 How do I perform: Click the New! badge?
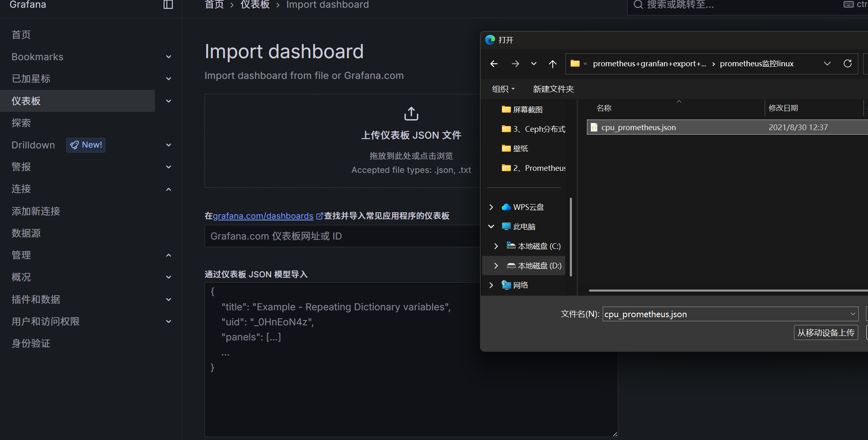tap(86, 145)
